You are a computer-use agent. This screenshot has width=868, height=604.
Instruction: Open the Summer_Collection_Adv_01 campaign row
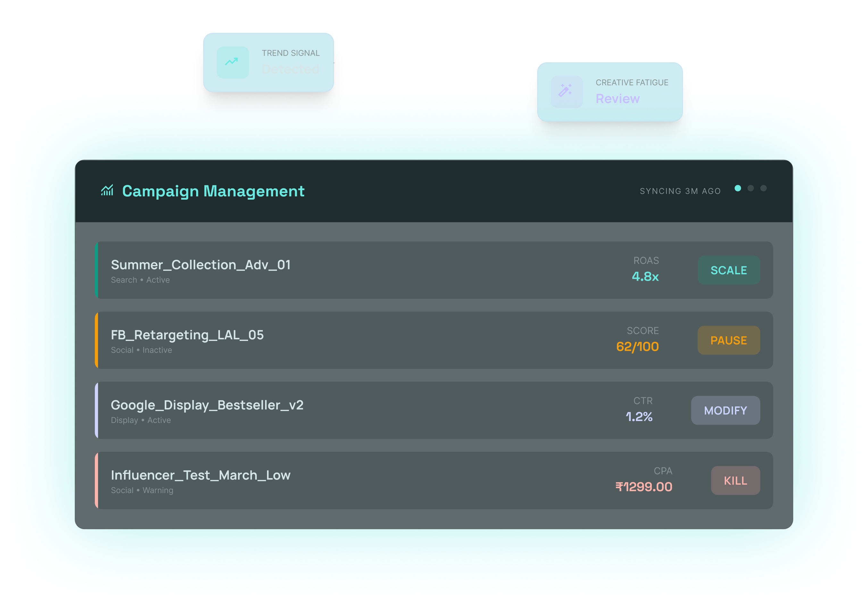tap(201, 265)
